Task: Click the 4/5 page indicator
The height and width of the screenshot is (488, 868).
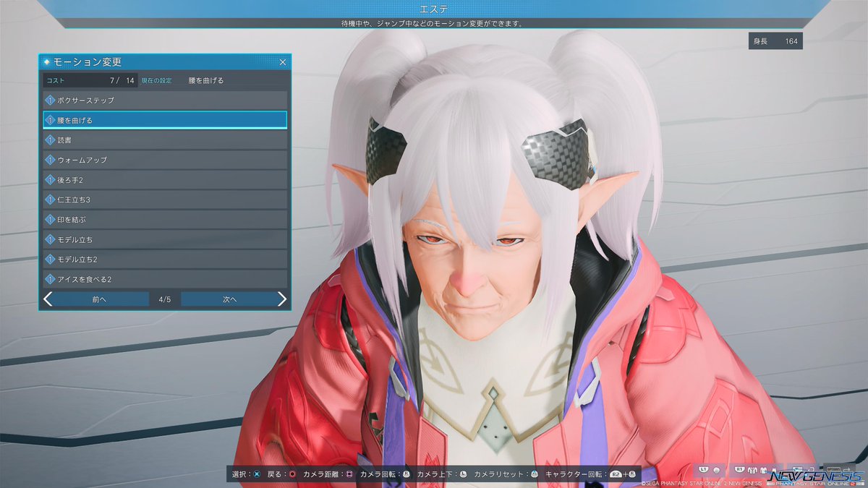Action: click(x=165, y=299)
